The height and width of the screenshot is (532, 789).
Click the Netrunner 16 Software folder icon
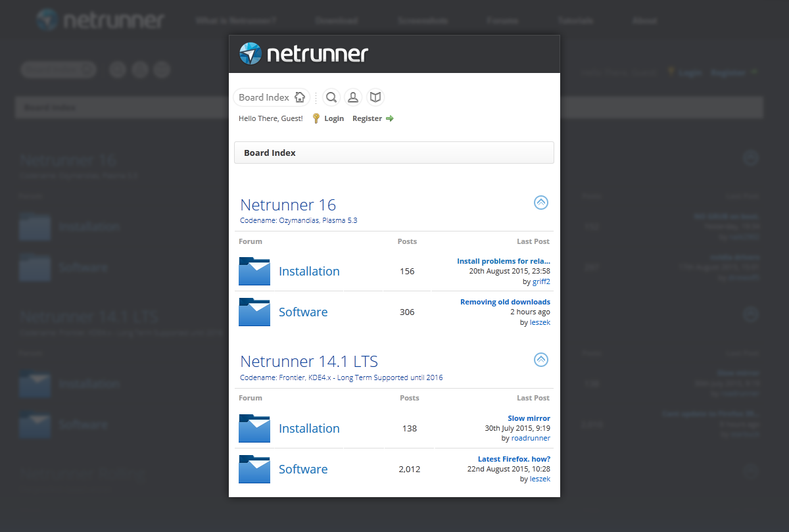point(254,312)
